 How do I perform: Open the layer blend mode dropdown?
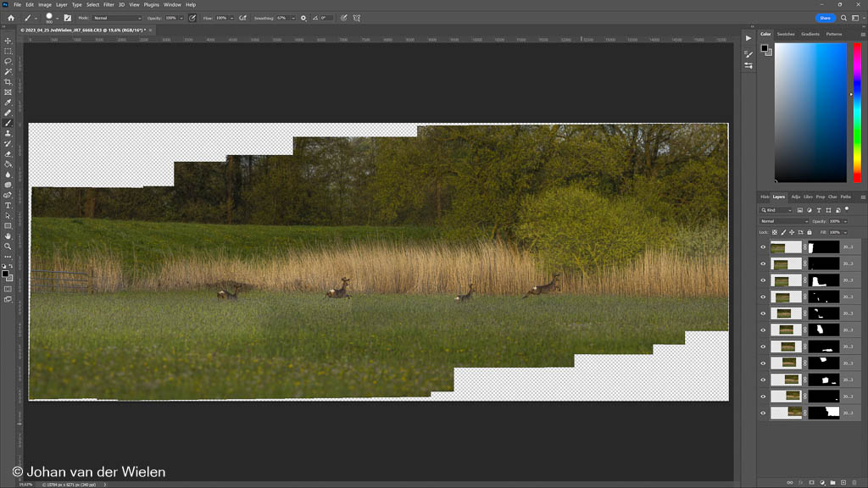click(x=784, y=221)
